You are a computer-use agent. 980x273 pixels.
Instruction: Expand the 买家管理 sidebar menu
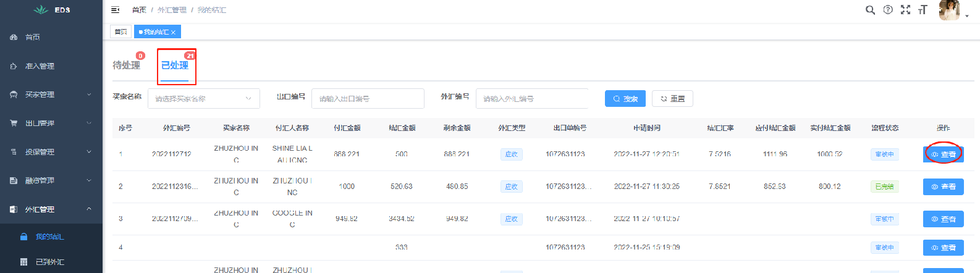(x=51, y=94)
